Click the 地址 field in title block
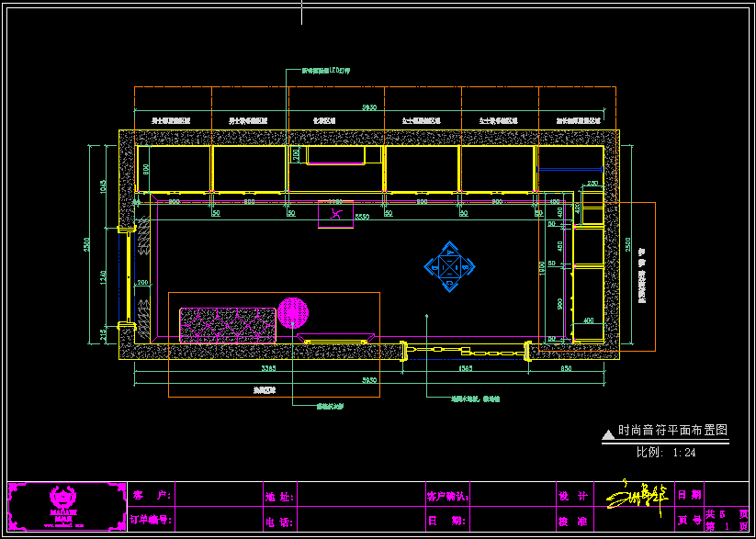Viewport: 756px width, 539px height. coord(279,496)
